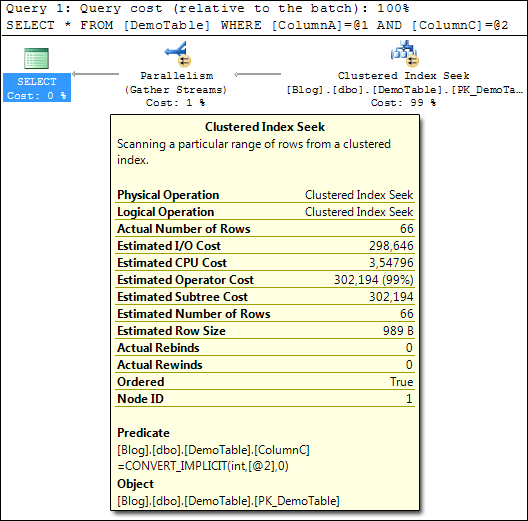Click the CONVERT_IMPLICIT(int,[@2],0) predicate text
The width and height of the screenshot is (528, 521).
click(203, 466)
